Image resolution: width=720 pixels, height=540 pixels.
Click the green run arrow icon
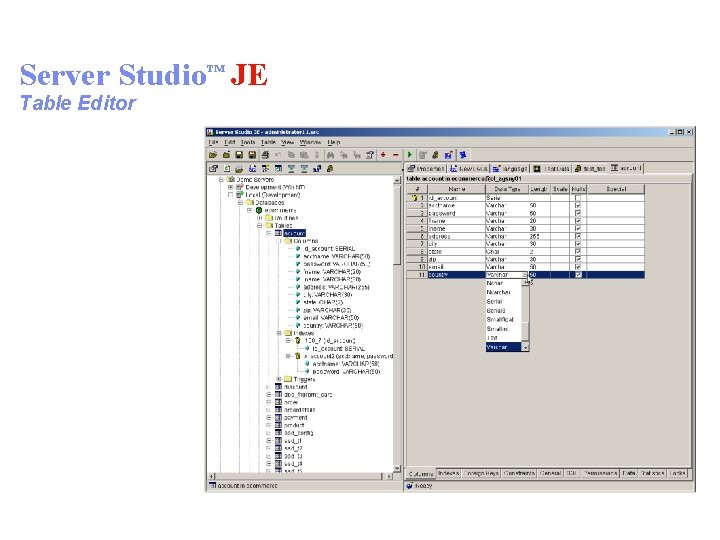pos(410,155)
